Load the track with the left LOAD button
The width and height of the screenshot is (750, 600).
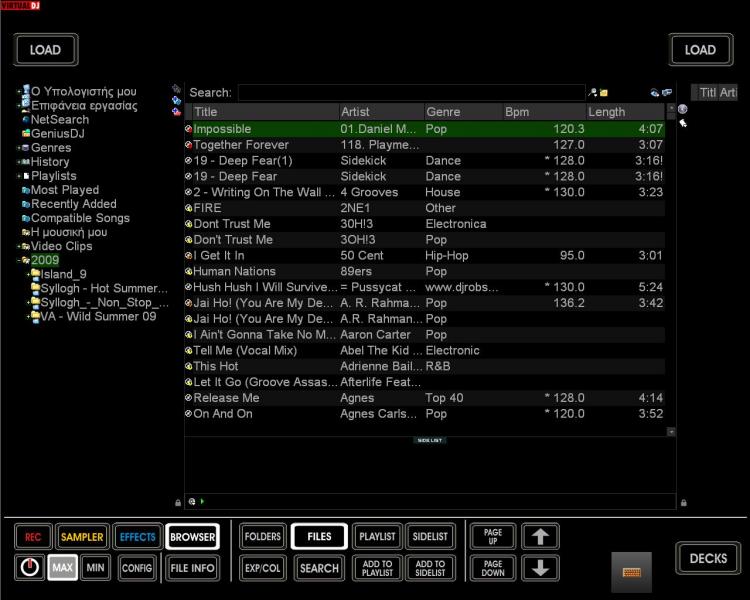(45, 50)
